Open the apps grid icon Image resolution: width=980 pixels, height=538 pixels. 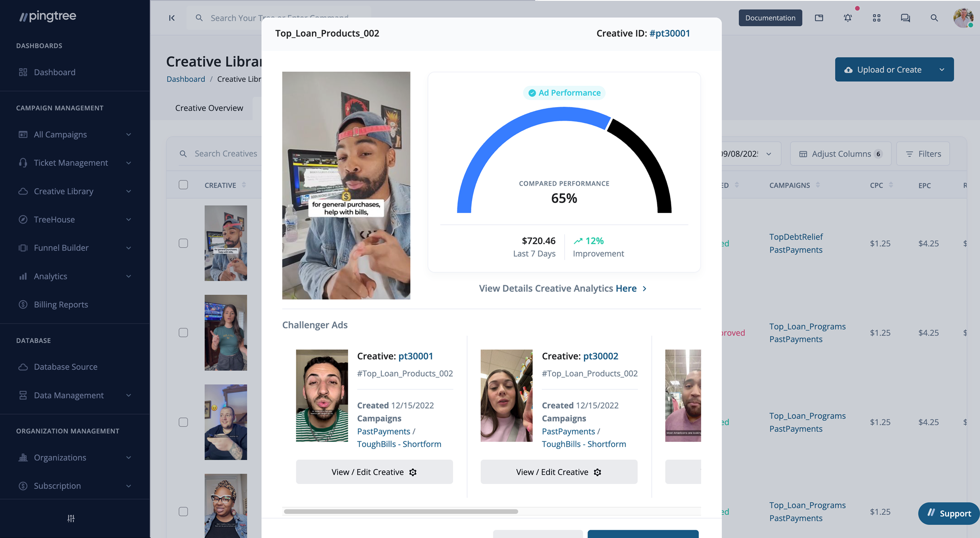pyautogui.click(x=876, y=18)
